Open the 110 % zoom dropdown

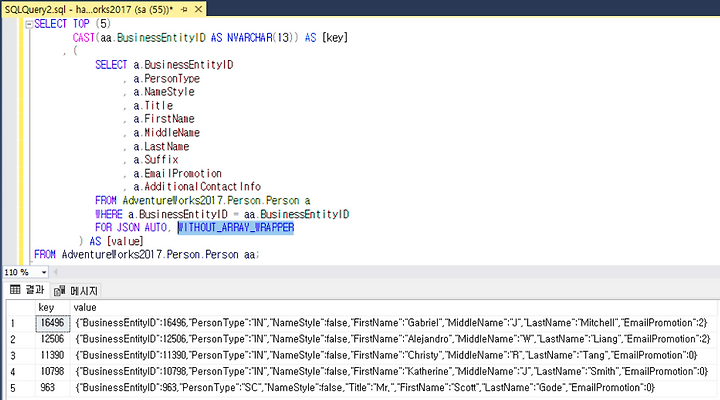(44, 272)
